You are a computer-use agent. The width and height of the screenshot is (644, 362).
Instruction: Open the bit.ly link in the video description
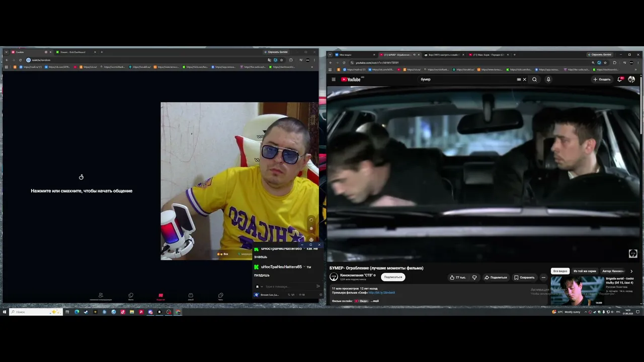(381, 293)
